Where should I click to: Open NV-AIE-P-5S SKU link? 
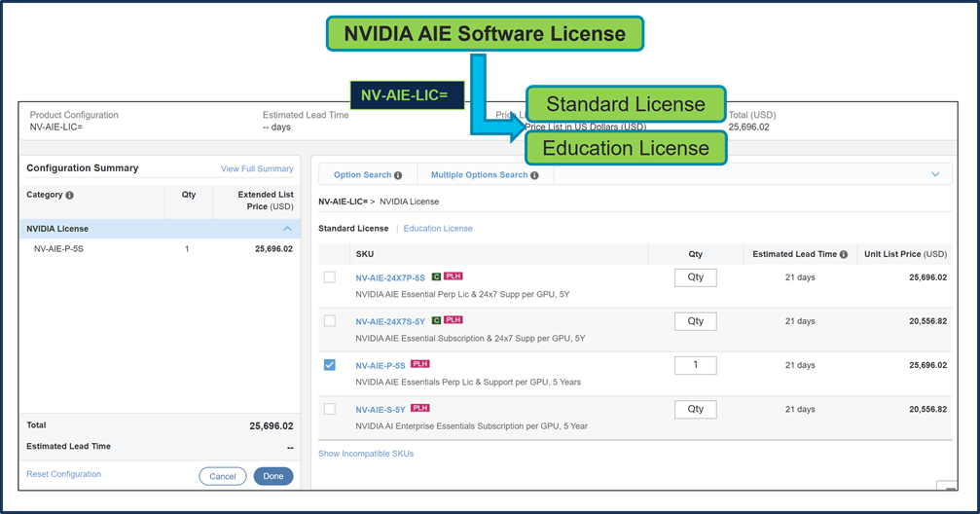380,366
